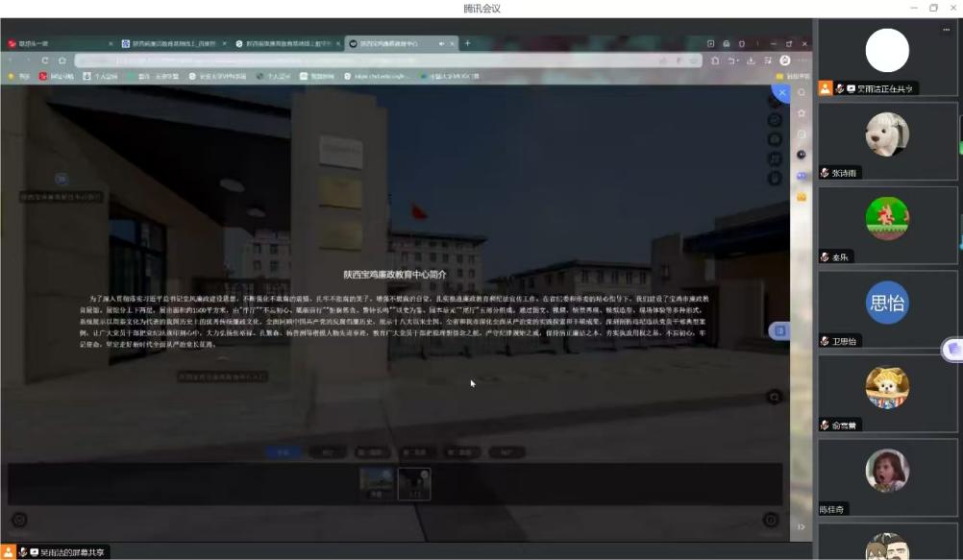Select the second scene thumbnail in the bottom strip
Viewport: 963px width, 560px height.
(414, 483)
